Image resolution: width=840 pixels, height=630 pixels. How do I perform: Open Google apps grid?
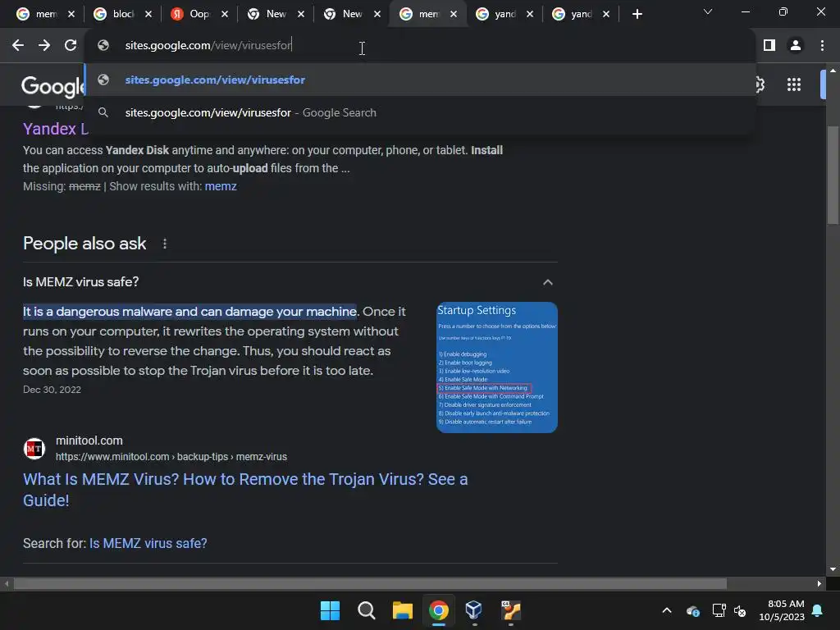[794, 84]
